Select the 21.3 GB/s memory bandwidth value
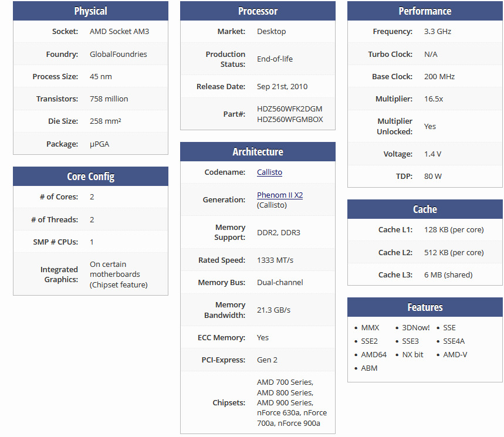Image resolution: width=504 pixels, height=437 pixels. (273, 310)
